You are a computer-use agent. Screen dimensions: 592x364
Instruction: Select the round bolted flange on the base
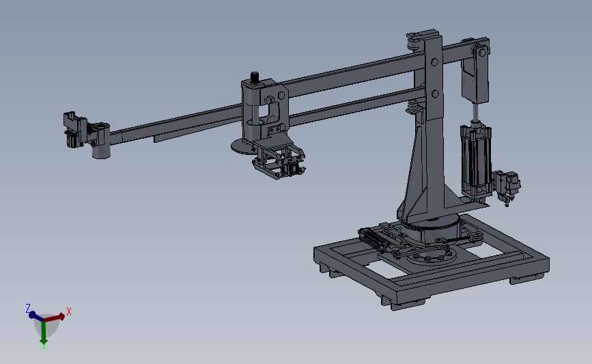431,257
